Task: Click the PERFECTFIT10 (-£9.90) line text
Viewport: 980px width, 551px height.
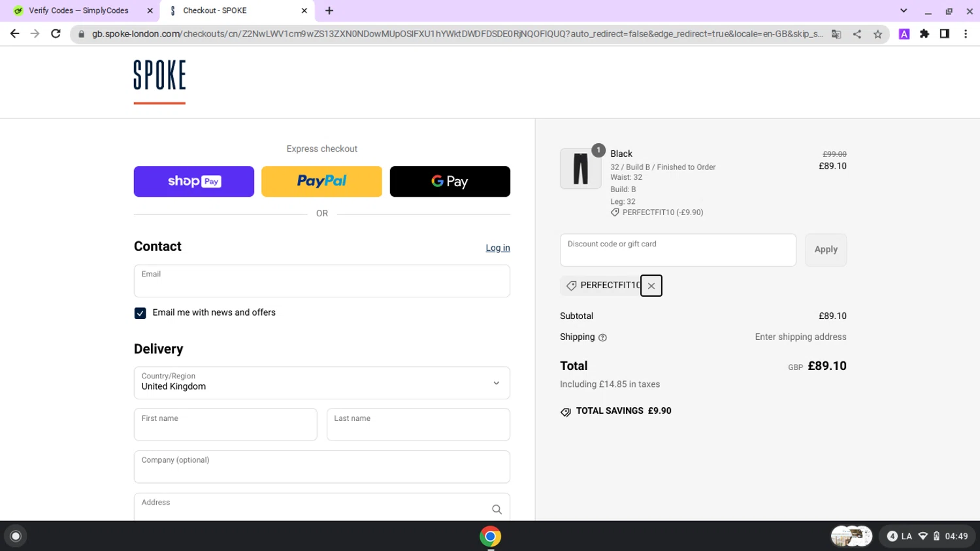Action: pyautogui.click(x=662, y=212)
